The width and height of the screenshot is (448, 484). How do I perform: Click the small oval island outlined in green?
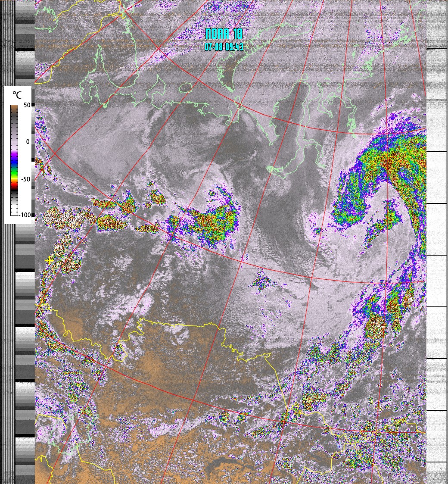(x=185, y=88)
